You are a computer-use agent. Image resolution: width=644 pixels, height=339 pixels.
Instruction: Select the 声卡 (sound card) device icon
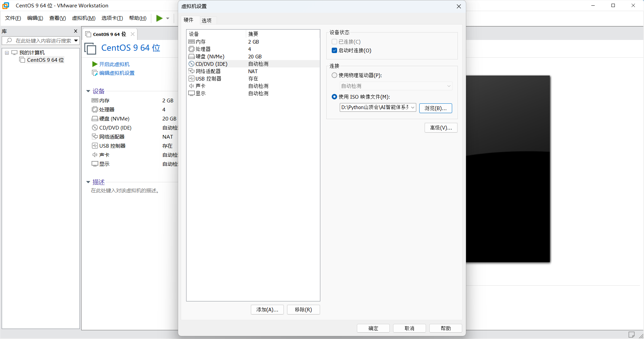click(192, 86)
